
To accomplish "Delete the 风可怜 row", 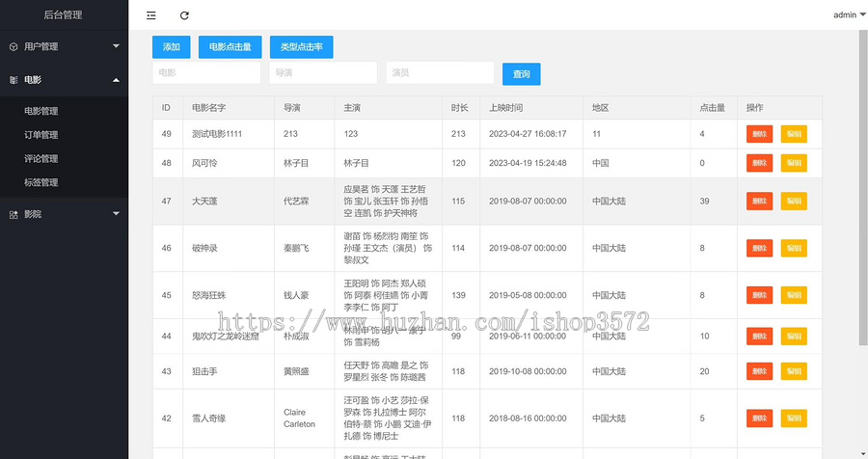I will (x=760, y=163).
